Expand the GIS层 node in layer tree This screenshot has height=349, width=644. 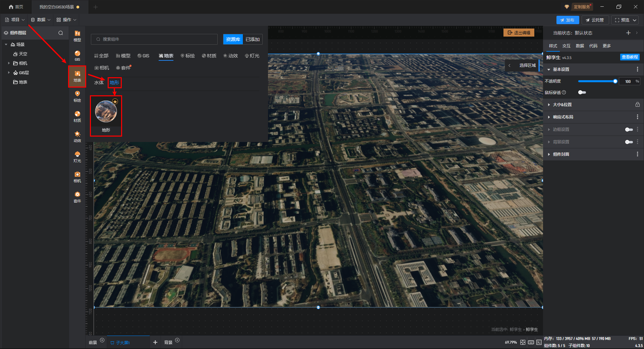pyautogui.click(x=9, y=72)
